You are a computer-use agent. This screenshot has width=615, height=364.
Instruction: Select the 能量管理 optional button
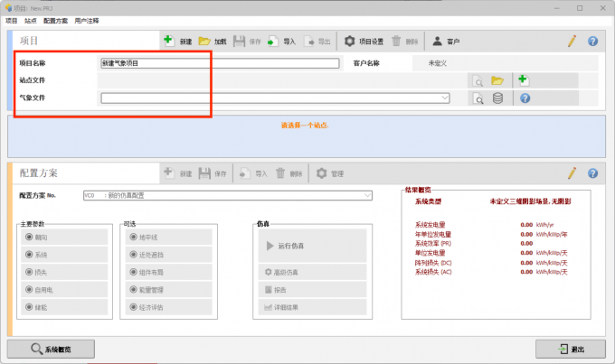[x=169, y=290]
